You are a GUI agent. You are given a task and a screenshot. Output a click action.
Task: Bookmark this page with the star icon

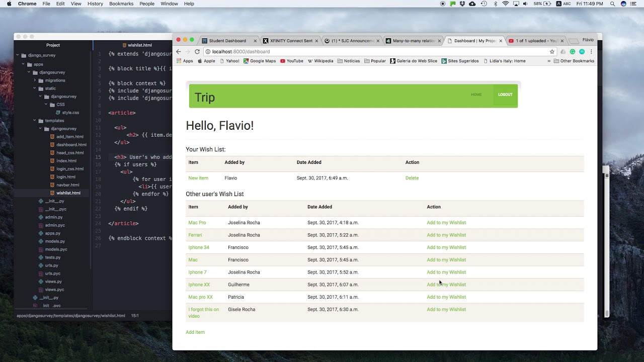tap(552, 52)
